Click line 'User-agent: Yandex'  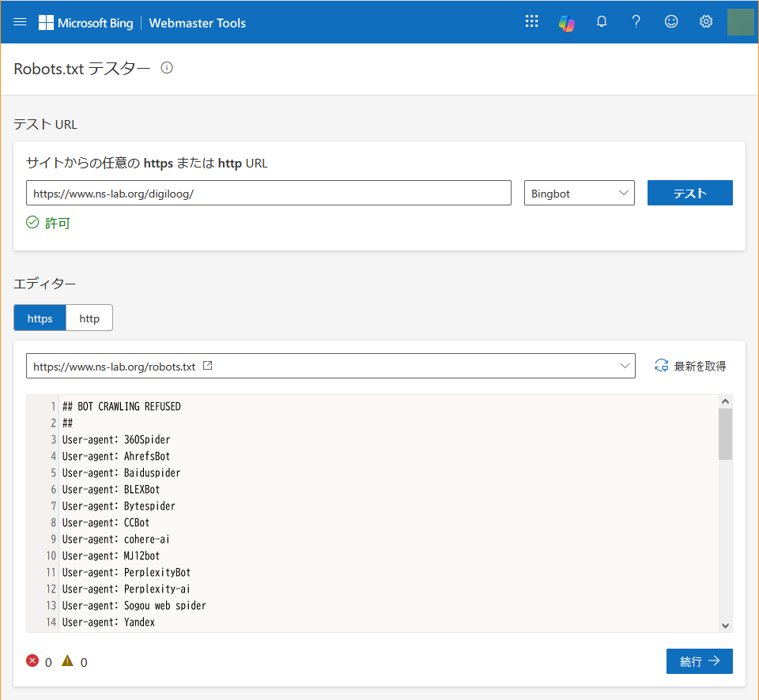pyautogui.click(x=108, y=622)
